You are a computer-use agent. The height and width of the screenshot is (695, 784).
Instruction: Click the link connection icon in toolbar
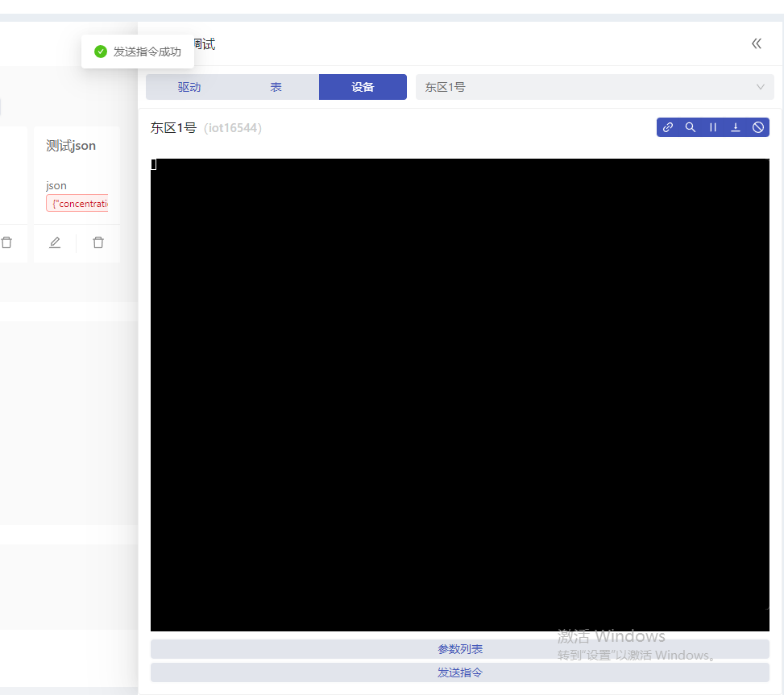coord(667,127)
